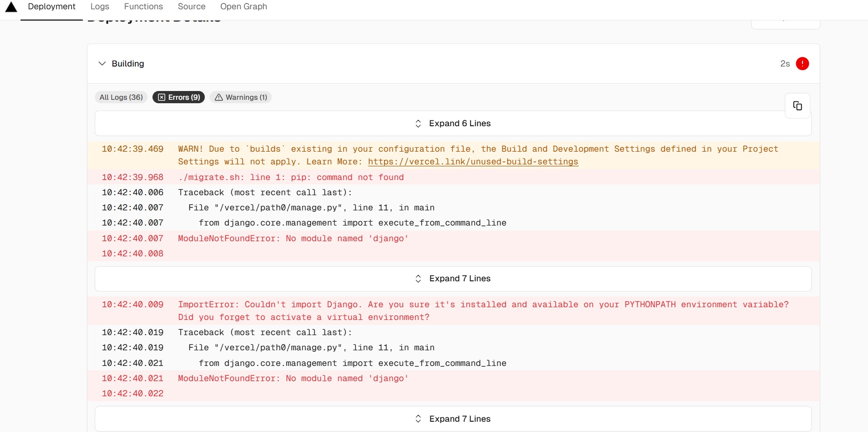Click the Vercel triangle logo
868x432 pixels.
[x=11, y=7]
